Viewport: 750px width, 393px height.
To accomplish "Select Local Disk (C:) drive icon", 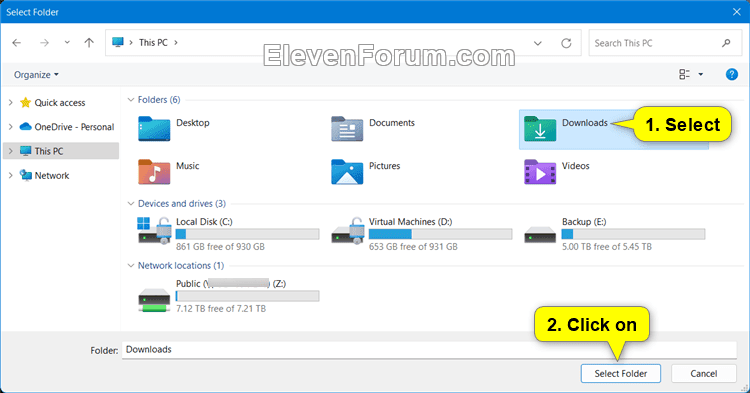I will 154,230.
